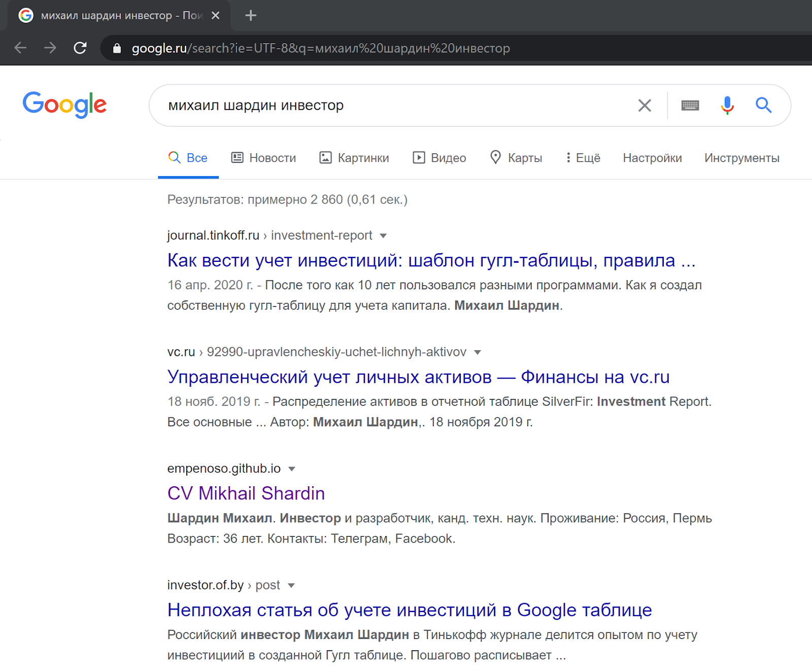This screenshot has width=812, height=672.
Task: Click the magnifier icon beside Все
Action: [x=174, y=157]
